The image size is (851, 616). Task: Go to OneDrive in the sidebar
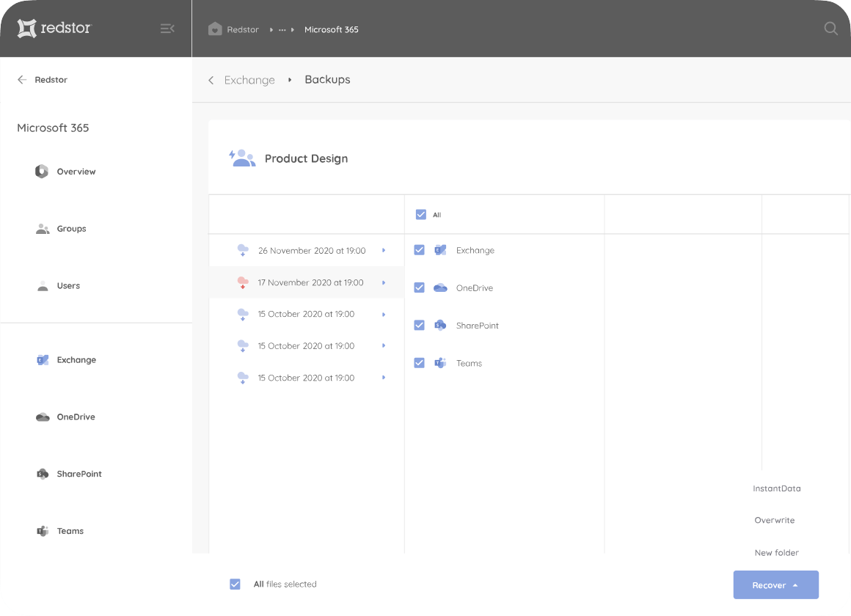76,417
